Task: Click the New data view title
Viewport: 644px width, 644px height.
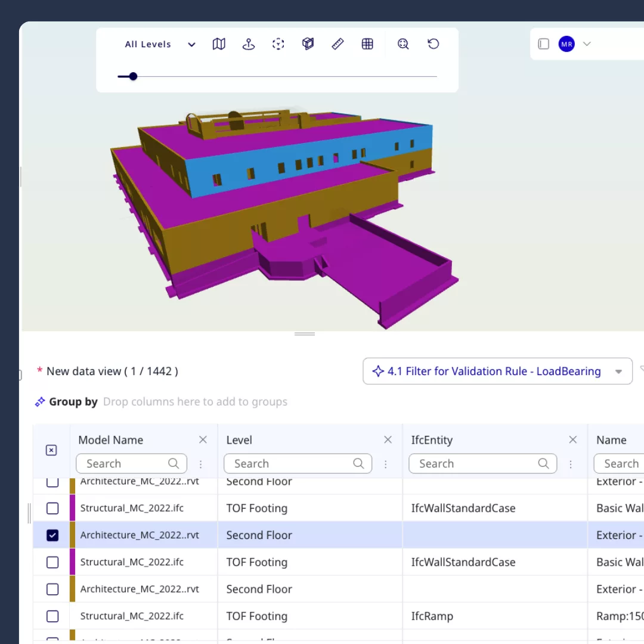Action: [x=112, y=371]
